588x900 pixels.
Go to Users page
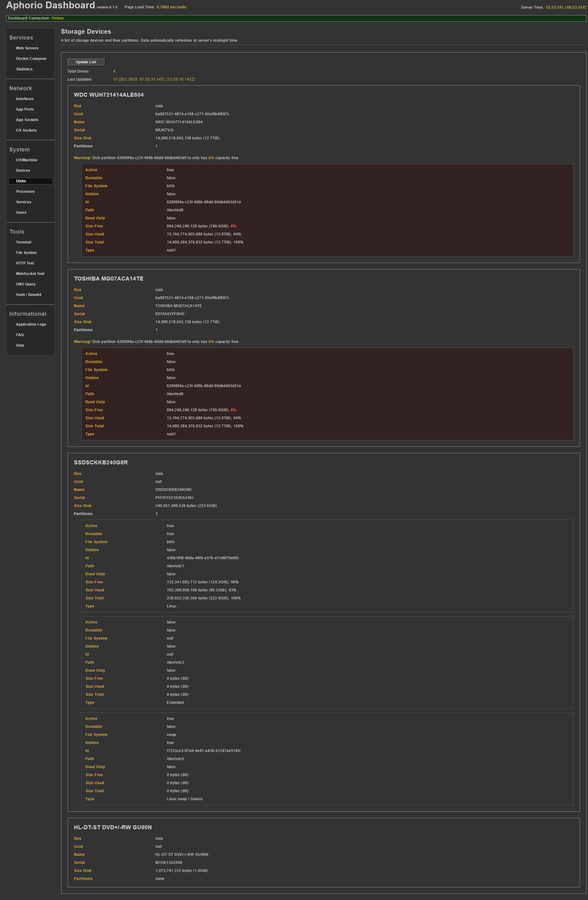[x=21, y=213]
